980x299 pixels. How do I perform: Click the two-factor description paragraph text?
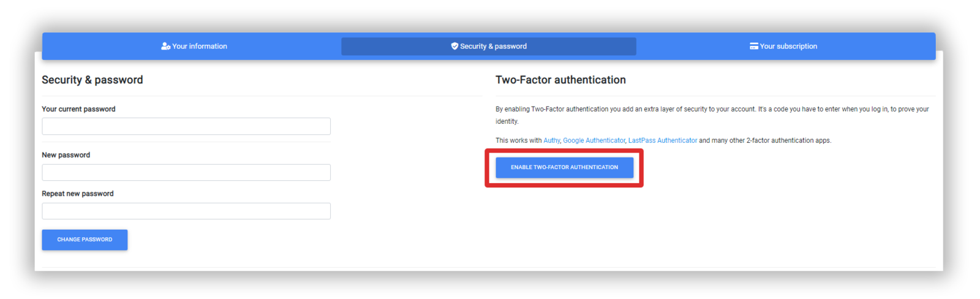pyautogui.click(x=712, y=115)
